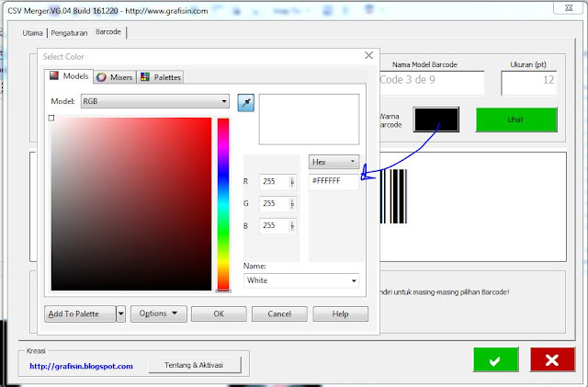588x387 pixels.
Task: Confirm color with OK button
Action: click(x=219, y=313)
